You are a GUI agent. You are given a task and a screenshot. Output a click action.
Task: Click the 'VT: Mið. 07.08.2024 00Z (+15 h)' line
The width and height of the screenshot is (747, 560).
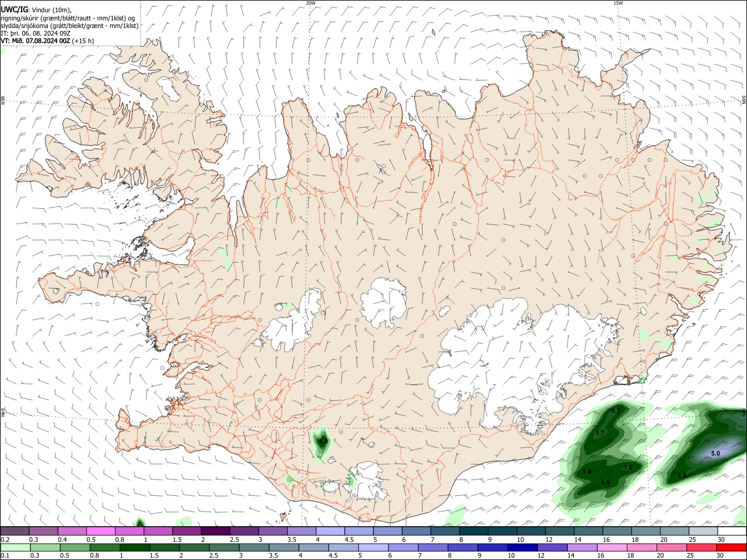coord(48,41)
